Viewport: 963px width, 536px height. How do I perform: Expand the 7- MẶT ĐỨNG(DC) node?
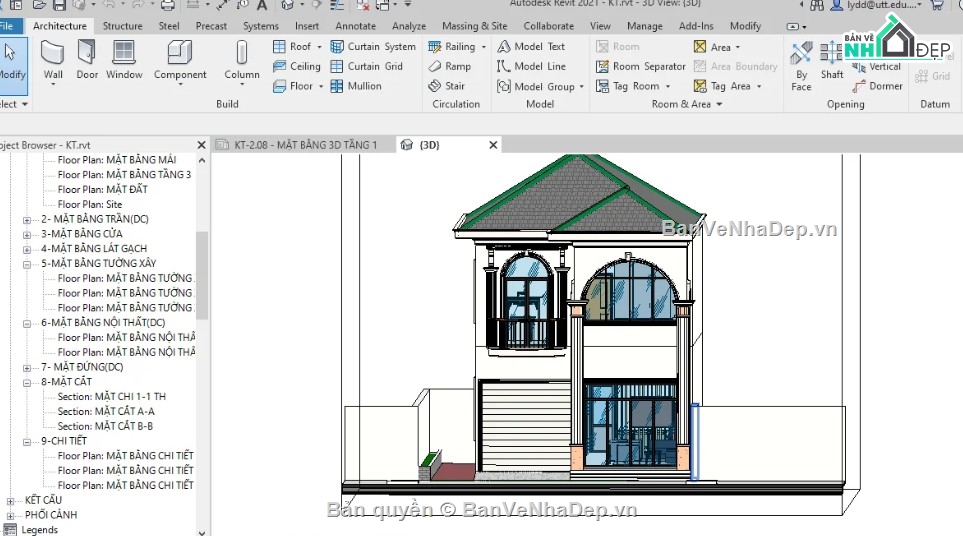click(26, 368)
